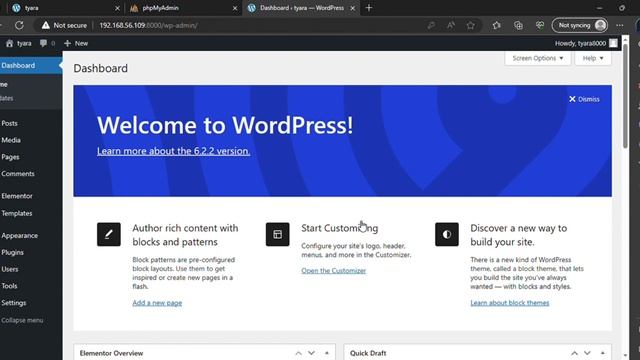Click the browser refresh icon

click(19, 25)
